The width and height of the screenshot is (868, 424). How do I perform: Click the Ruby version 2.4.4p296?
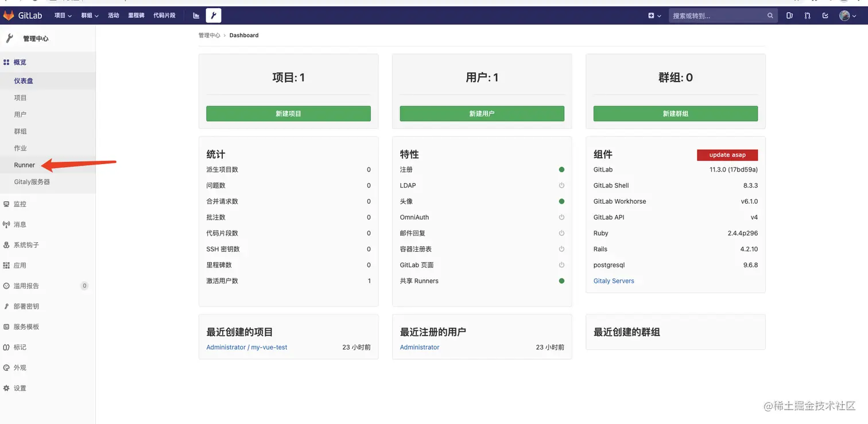pos(743,234)
